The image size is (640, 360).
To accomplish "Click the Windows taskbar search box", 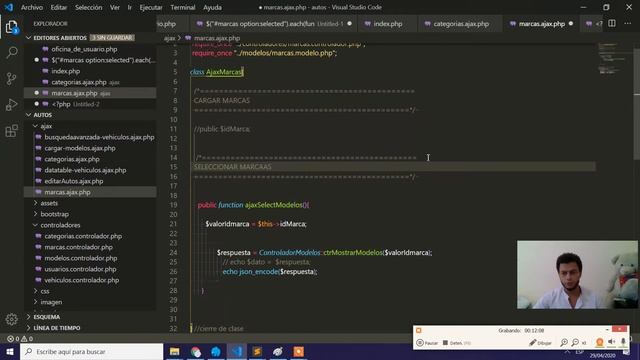I will point(91,351).
